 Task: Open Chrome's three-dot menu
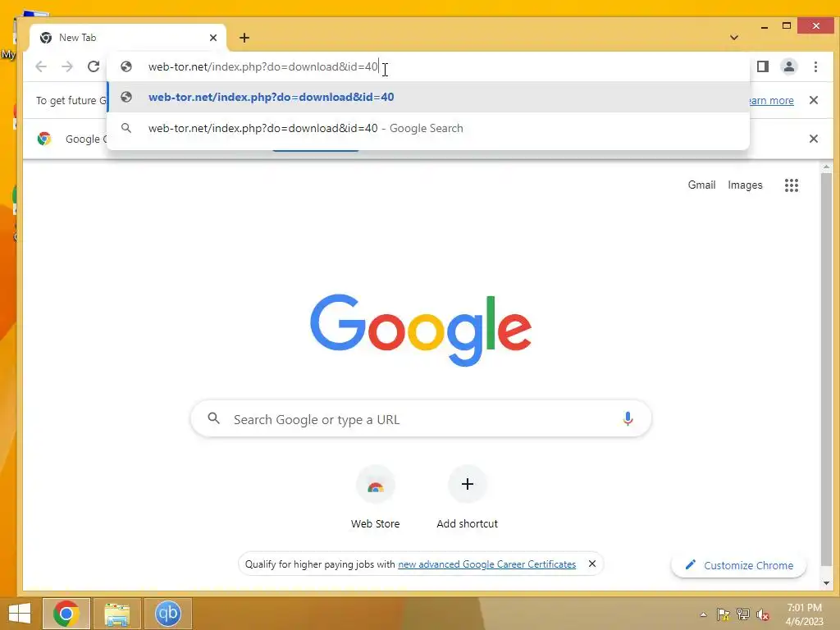(815, 66)
